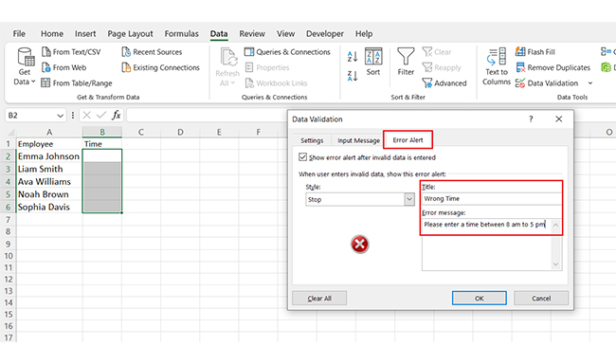Select cell containing Ava Williams

click(49, 182)
